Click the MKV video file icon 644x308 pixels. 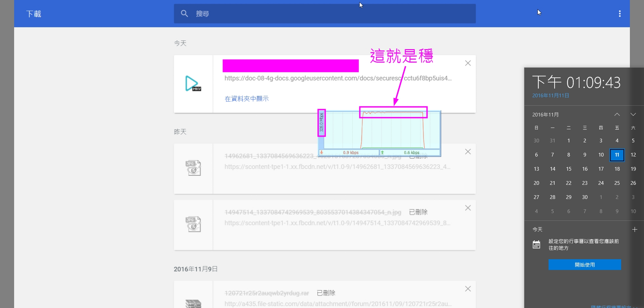[193, 83]
